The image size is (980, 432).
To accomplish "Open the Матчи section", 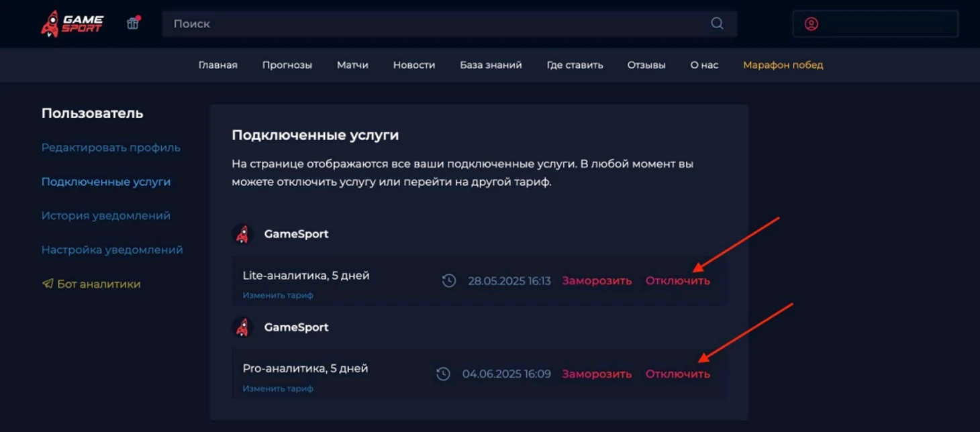I will click(352, 65).
